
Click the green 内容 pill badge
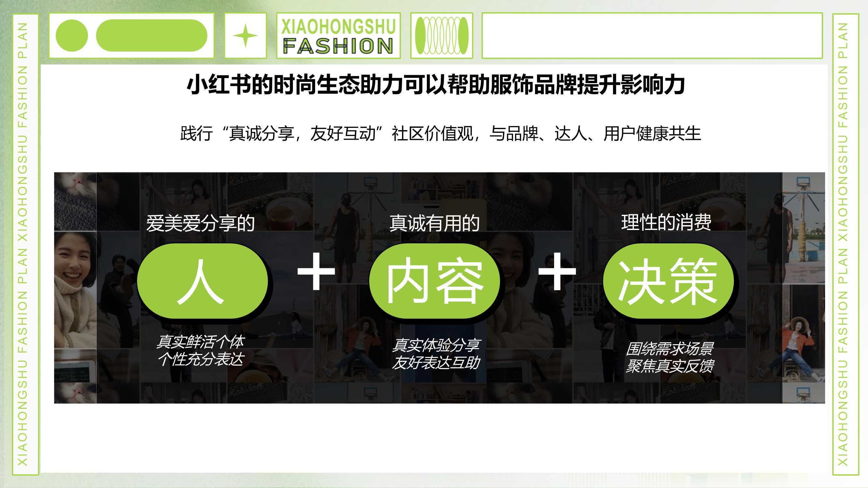[x=435, y=281]
